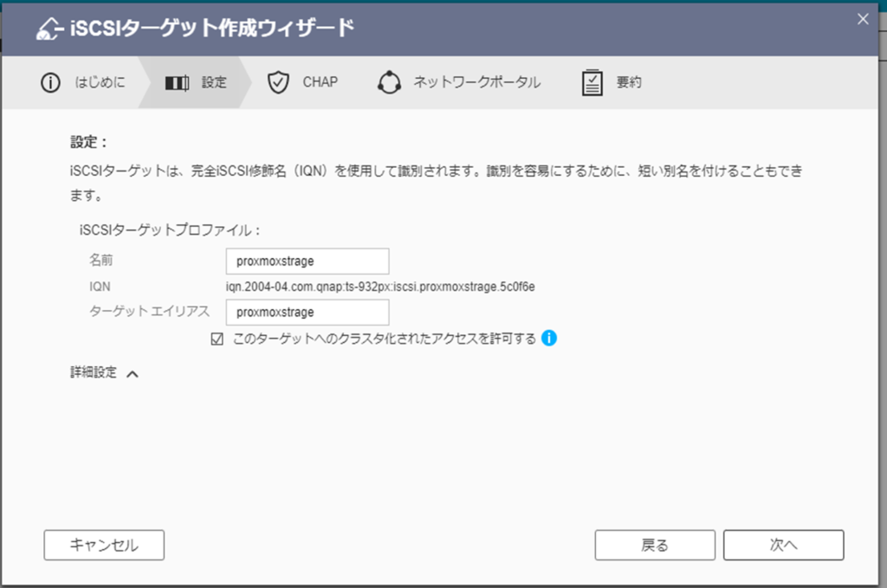The height and width of the screenshot is (588, 887).
Task: Click the はじめに info circle icon
Action: pyautogui.click(x=51, y=83)
